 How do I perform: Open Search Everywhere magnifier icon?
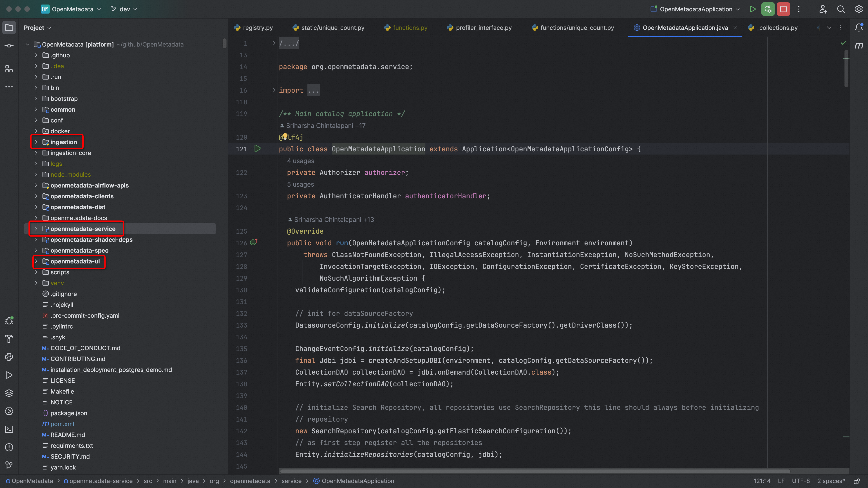click(x=841, y=9)
